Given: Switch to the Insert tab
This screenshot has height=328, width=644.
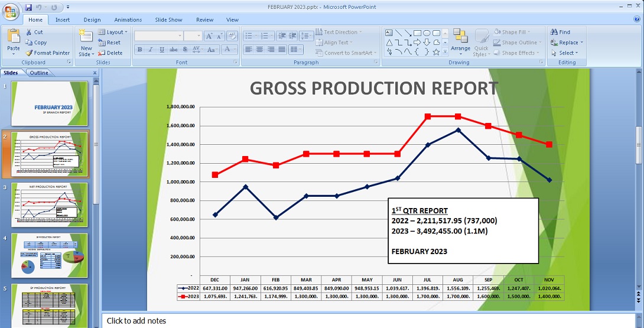Looking at the screenshot, I should click(63, 20).
